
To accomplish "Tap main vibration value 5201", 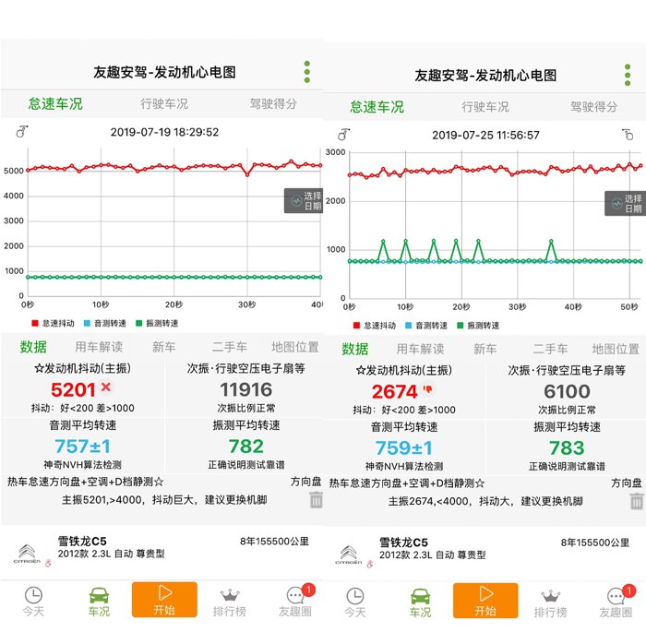I will tap(73, 389).
